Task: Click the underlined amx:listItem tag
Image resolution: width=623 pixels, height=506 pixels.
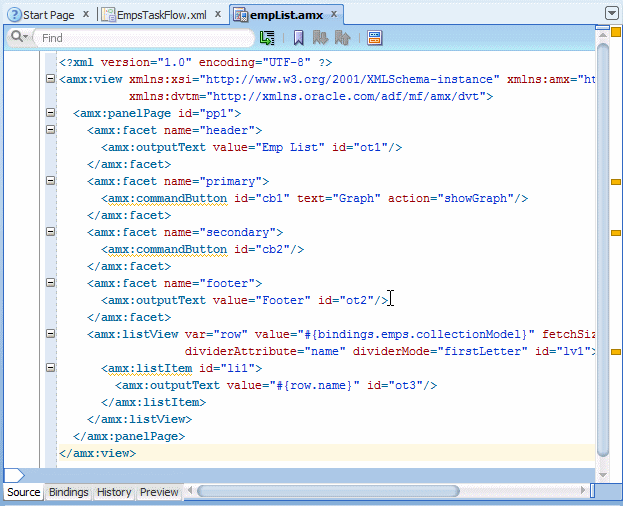Action: (150, 368)
